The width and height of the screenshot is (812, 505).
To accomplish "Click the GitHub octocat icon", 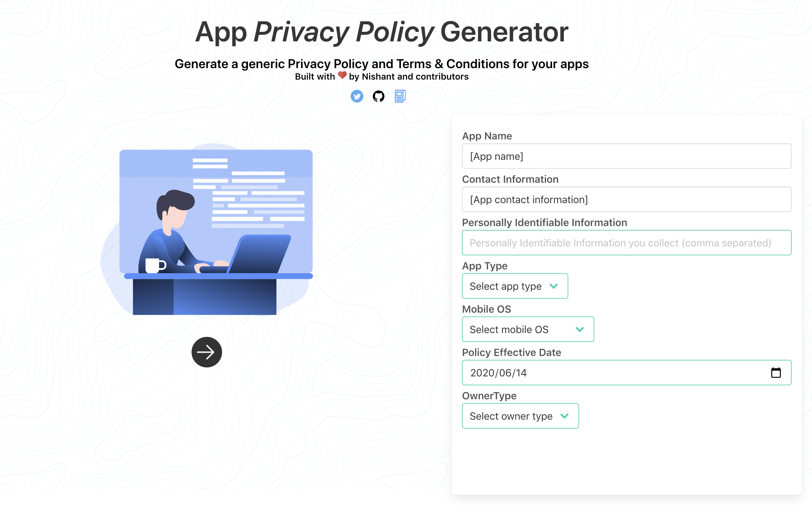I will (x=378, y=96).
